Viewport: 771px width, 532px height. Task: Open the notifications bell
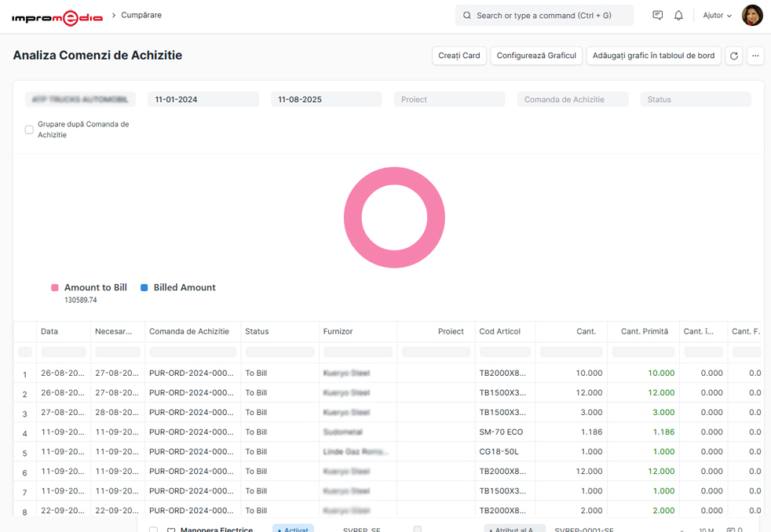click(x=678, y=16)
